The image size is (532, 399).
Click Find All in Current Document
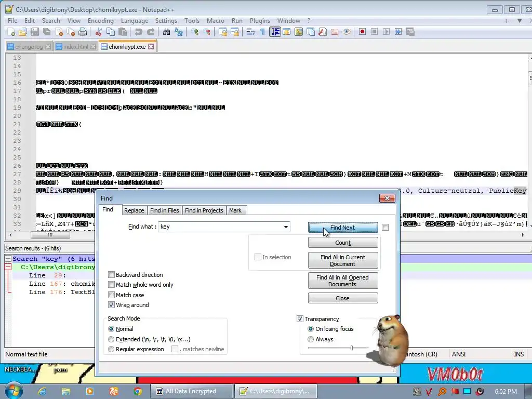343,260
